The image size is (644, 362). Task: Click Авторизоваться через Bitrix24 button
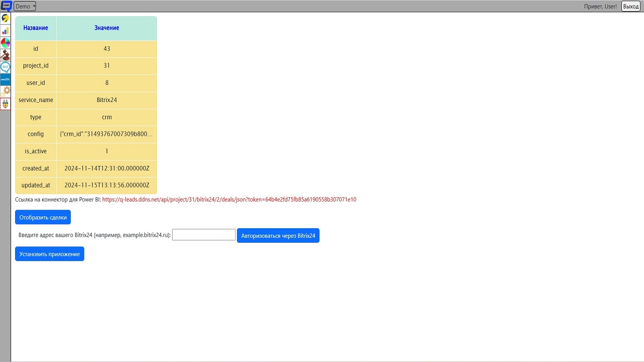278,235
